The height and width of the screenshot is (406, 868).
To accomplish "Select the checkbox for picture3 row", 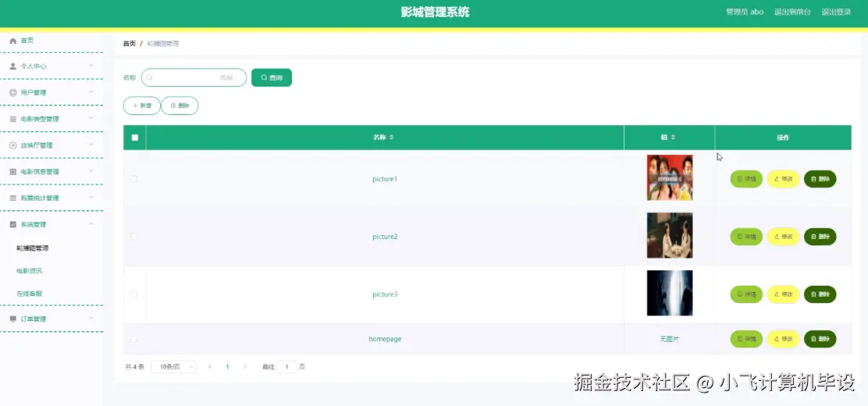I will [x=134, y=294].
